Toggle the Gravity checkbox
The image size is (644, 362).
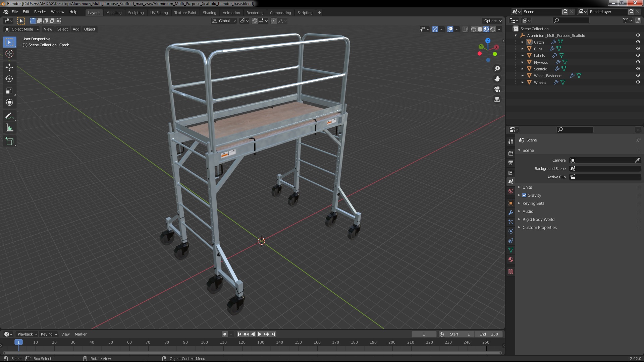pos(524,195)
